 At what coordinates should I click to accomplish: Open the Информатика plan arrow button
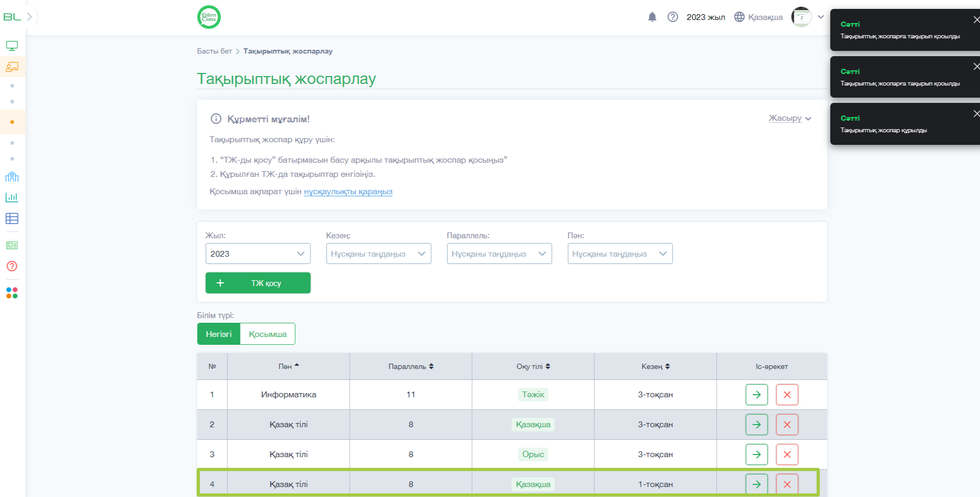[x=757, y=395]
